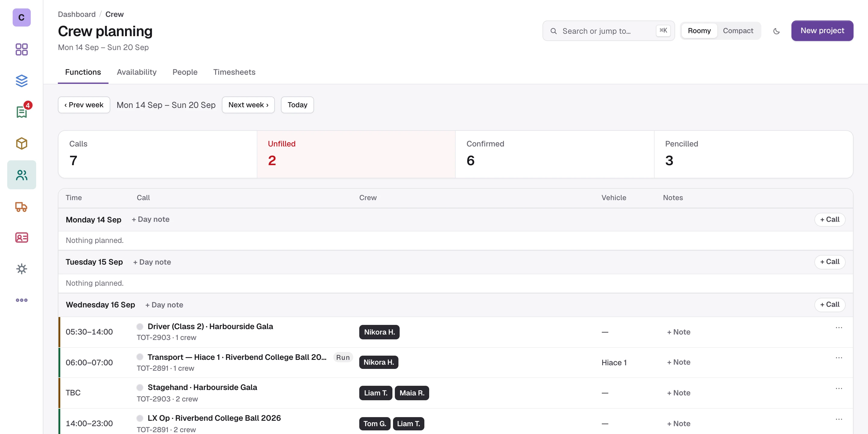This screenshot has width=868, height=434.
Task: Add day note for Monday 14 Sep
Action: pos(150,219)
